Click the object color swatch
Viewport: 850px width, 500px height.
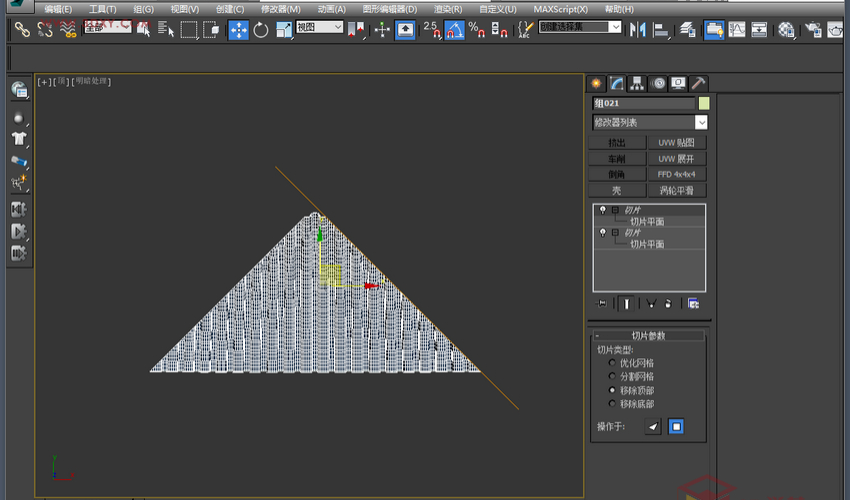(704, 103)
